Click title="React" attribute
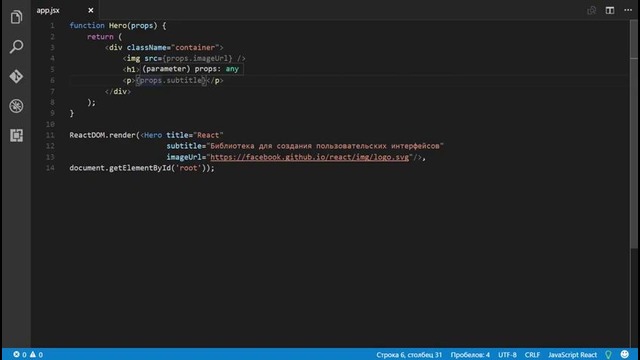The width and height of the screenshot is (640, 360). (195, 135)
